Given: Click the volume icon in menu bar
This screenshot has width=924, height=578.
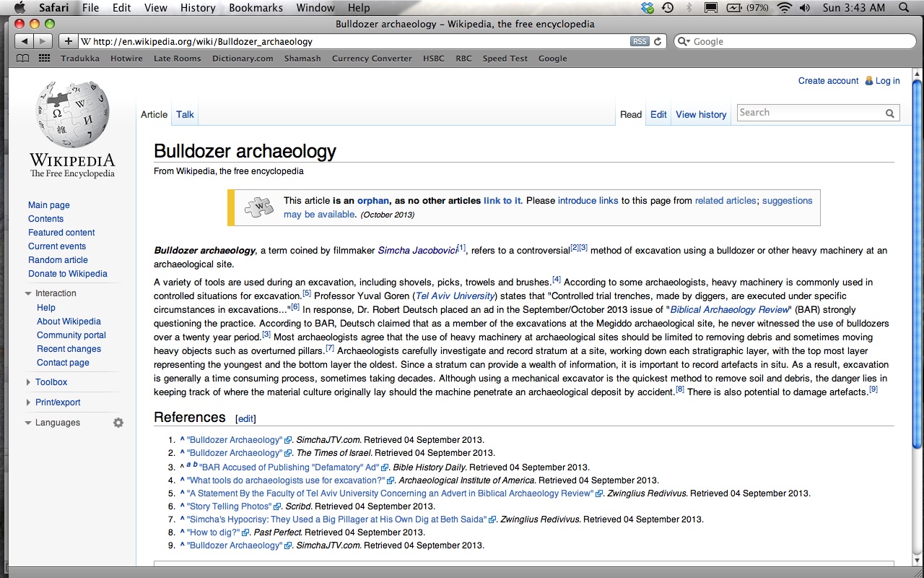Looking at the screenshot, I should click(804, 8).
